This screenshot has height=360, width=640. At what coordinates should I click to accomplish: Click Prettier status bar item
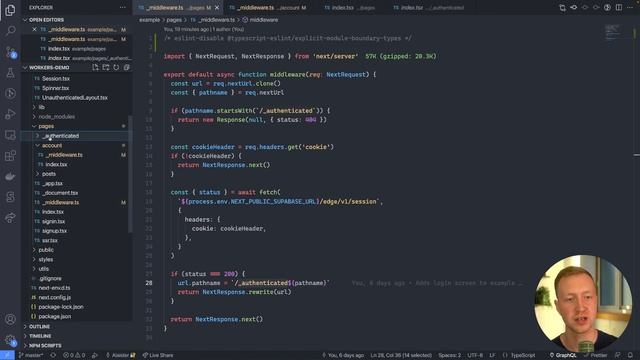tap(596, 355)
